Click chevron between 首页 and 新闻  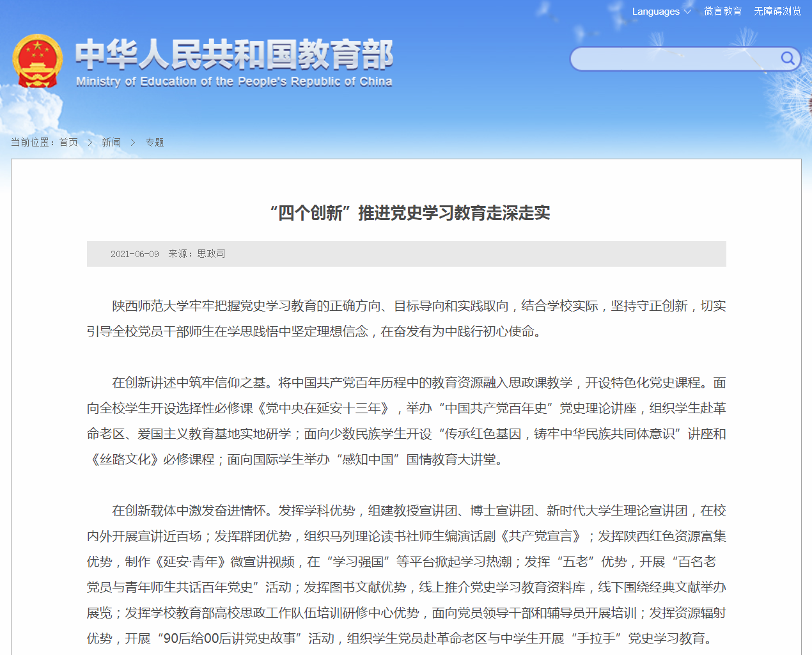pos(90,143)
